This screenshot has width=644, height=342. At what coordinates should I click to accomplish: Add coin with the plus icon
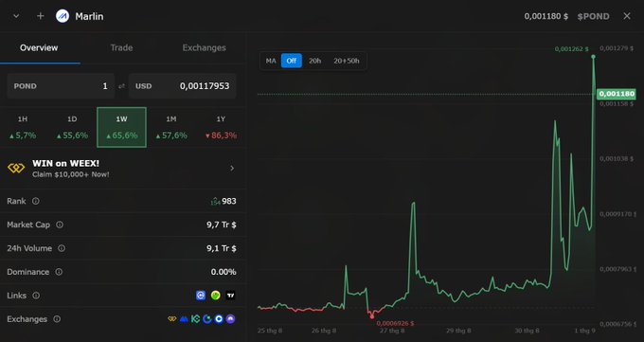(40, 16)
